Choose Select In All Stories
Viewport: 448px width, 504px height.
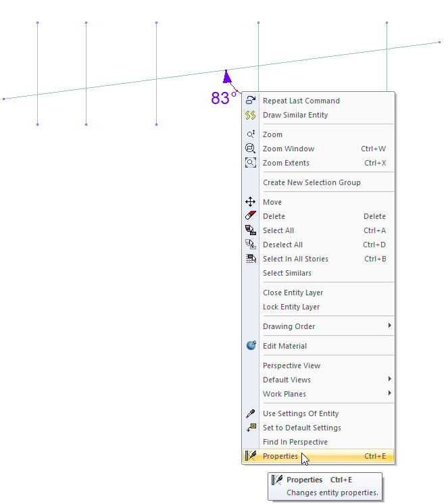[x=318, y=259]
